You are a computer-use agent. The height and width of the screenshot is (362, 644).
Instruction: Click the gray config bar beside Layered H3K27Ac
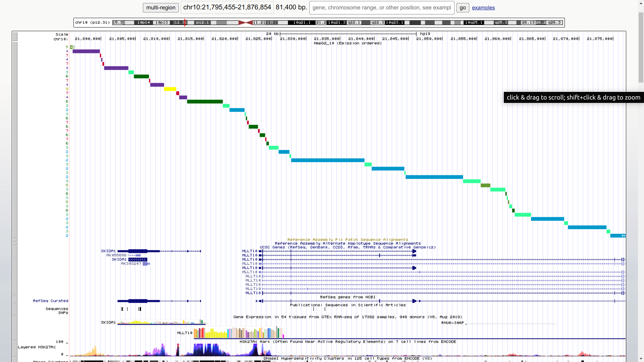[15, 349]
